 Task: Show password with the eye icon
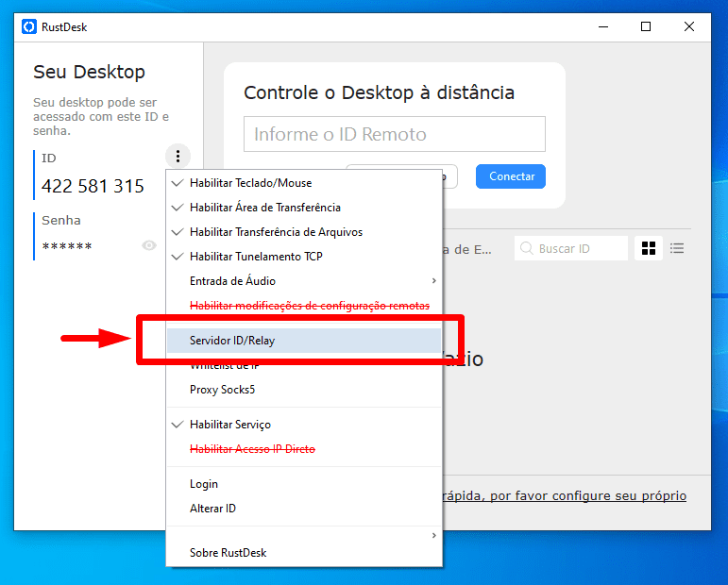149,245
